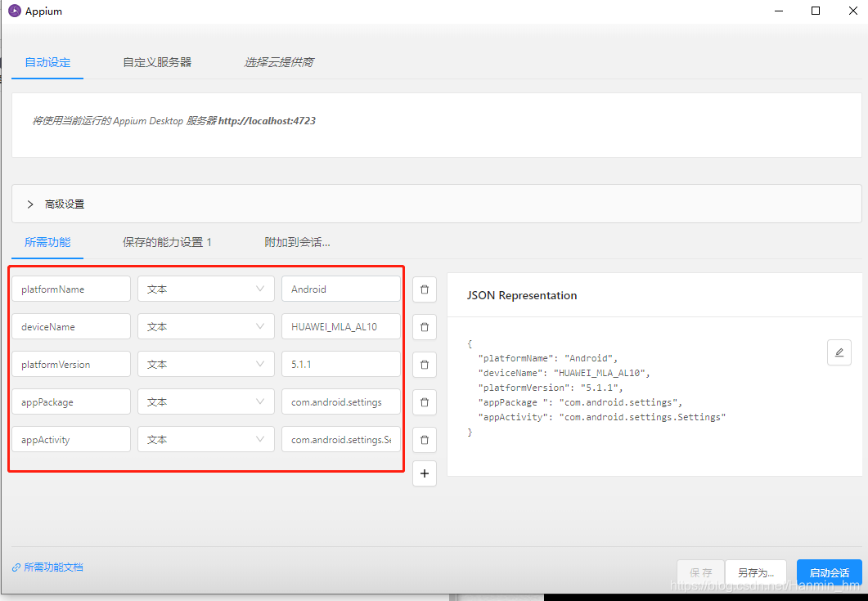Focus the platformVersion name field
This screenshot has width=868, height=601.
pos(71,364)
